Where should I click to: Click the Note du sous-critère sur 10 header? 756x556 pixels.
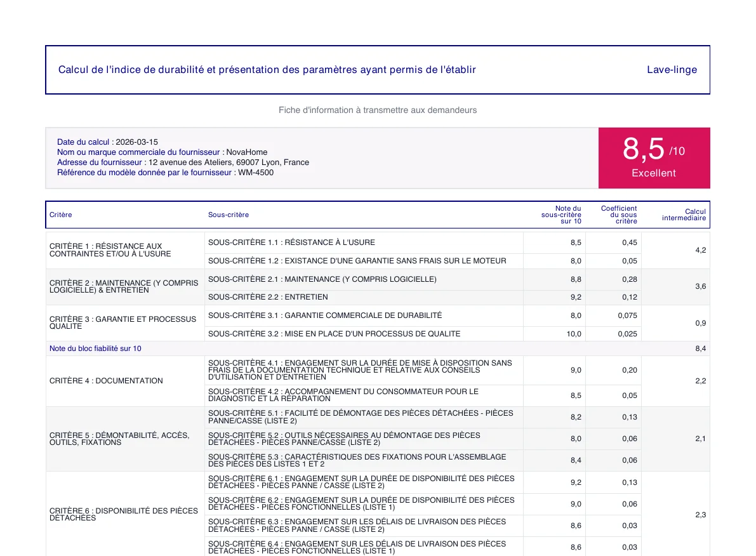point(561,215)
